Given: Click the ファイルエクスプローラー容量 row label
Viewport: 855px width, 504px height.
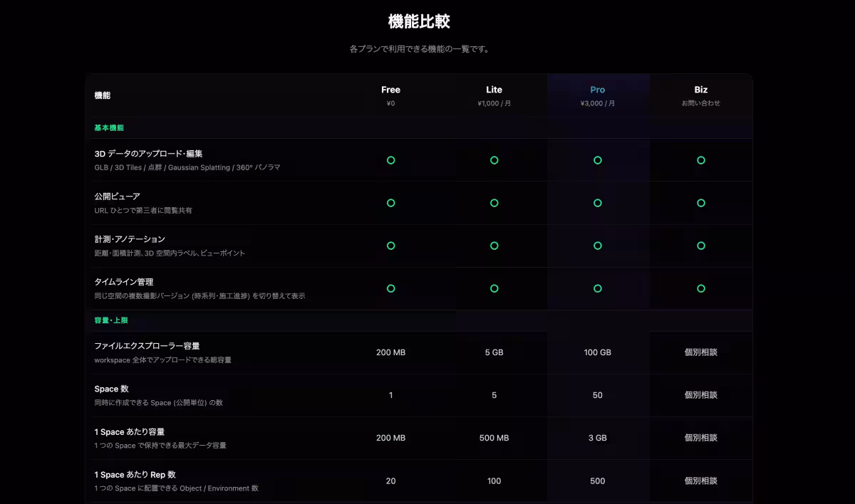Looking at the screenshot, I should (147, 346).
